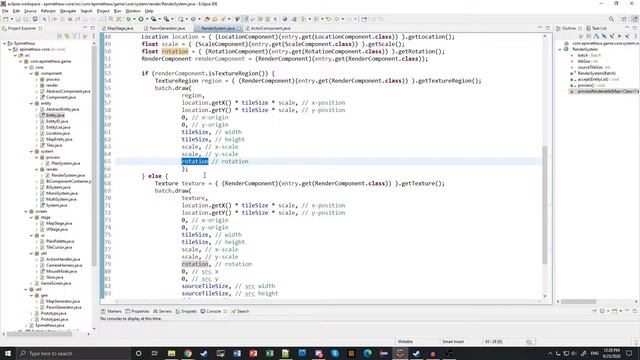Collapse the com.epimetheus.game package
Screen dimensions: 640x360
tap(20, 62)
